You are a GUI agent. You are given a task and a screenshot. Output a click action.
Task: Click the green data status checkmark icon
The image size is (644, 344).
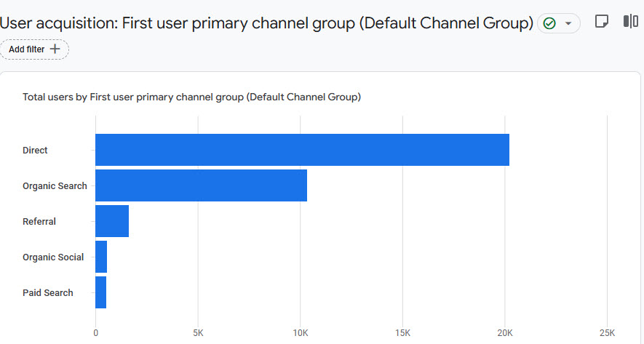tap(549, 23)
